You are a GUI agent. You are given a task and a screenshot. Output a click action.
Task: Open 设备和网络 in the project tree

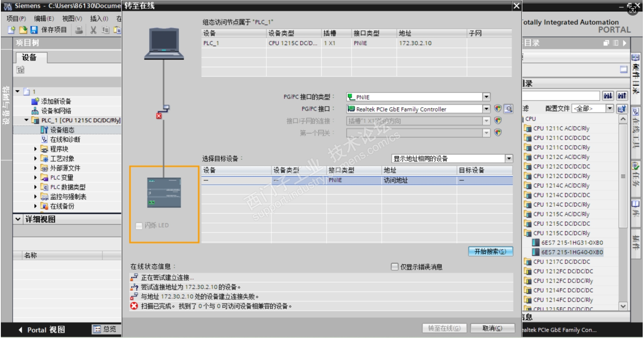coord(56,111)
